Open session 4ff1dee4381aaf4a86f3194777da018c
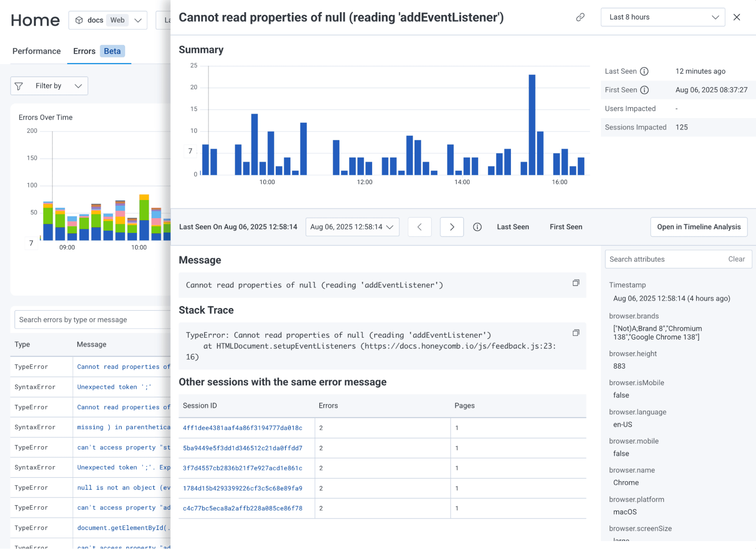Image resolution: width=756 pixels, height=549 pixels. pos(242,428)
